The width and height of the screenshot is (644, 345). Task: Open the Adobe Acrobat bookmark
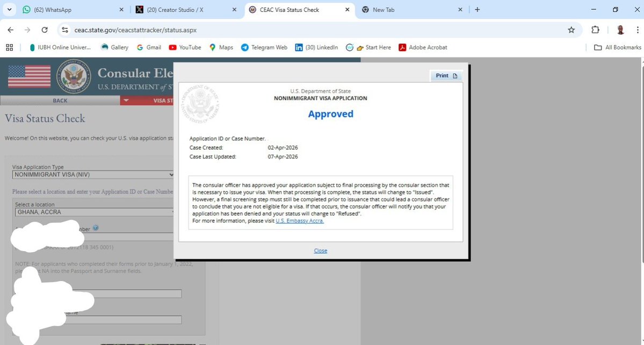point(423,48)
